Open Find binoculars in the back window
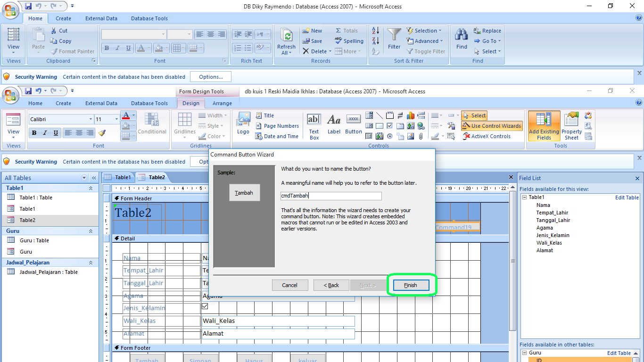Viewport: 644px width, 362px height. pos(462,38)
